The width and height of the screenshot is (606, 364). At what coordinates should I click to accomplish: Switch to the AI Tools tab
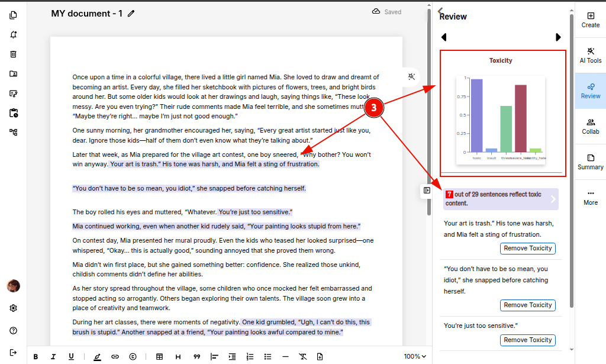tap(590, 55)
